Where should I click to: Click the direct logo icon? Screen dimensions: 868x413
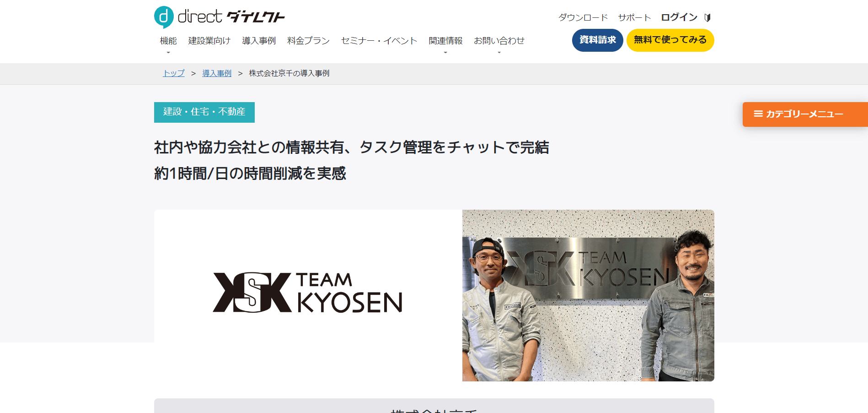coord(164,17)
